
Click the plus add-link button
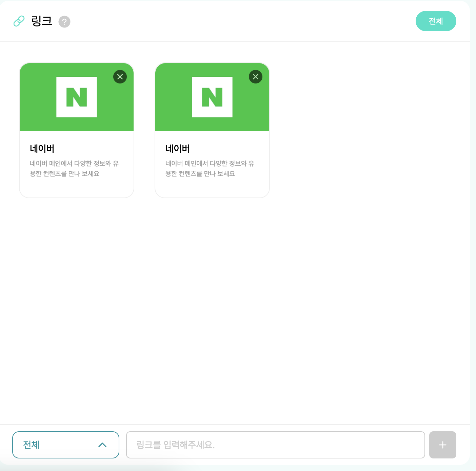click(443, 445)
